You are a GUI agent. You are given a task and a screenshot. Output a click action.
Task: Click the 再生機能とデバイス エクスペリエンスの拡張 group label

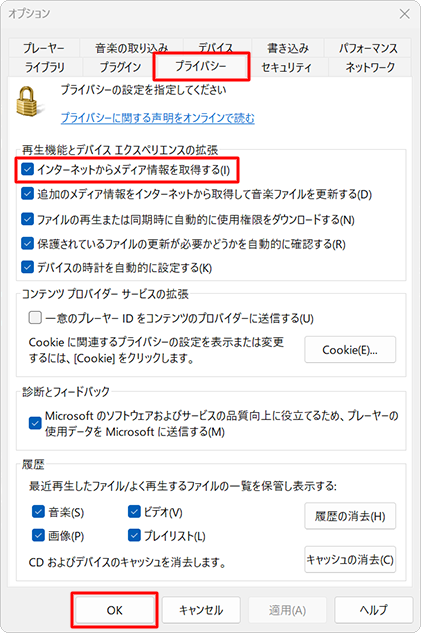tap(120, 150)
